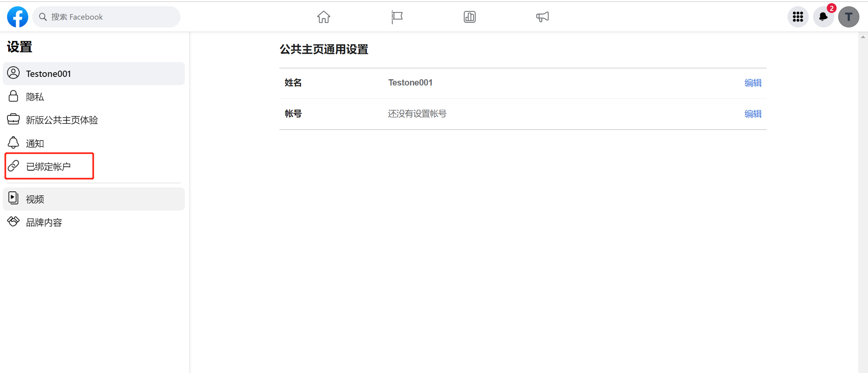The width and height of the screenshot is (868, 373).
Task: Open the Ads megaphone icon
Action: tap(542, 17)
